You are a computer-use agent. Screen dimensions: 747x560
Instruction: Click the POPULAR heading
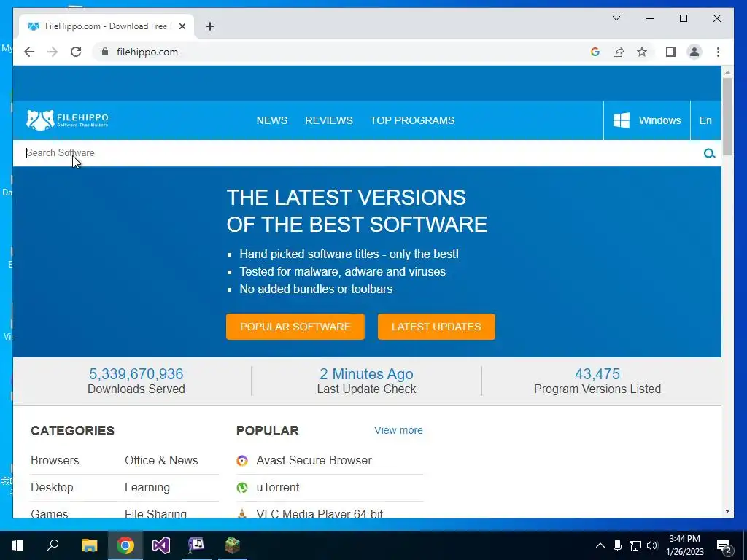coord(268,431)
